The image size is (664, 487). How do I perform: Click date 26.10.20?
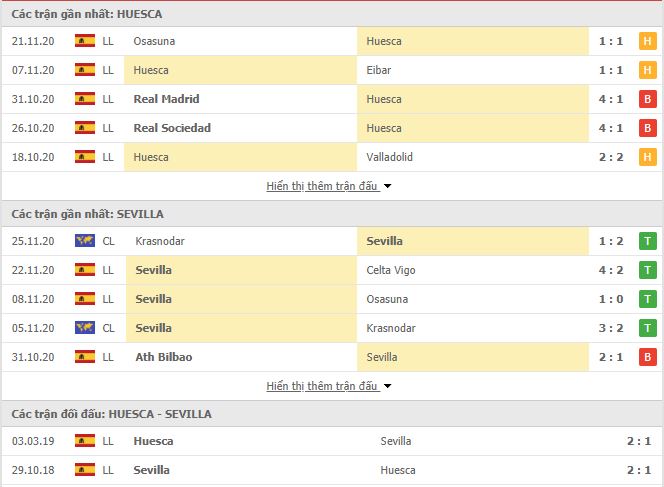coord(33,128)
